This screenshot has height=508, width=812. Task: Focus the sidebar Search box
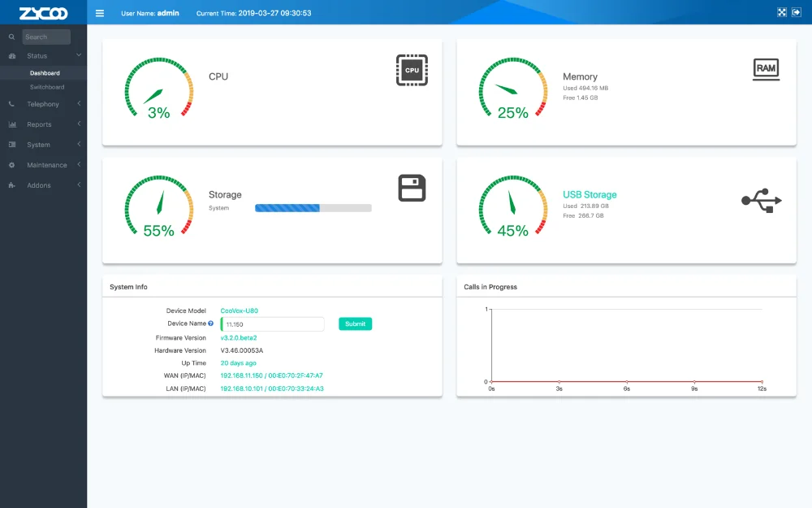46,37
